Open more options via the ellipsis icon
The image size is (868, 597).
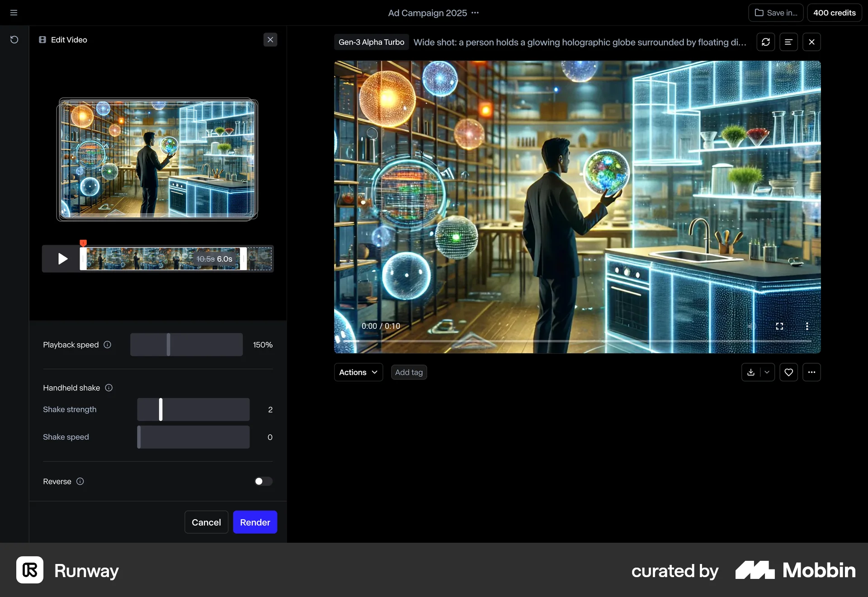[811, 372]
